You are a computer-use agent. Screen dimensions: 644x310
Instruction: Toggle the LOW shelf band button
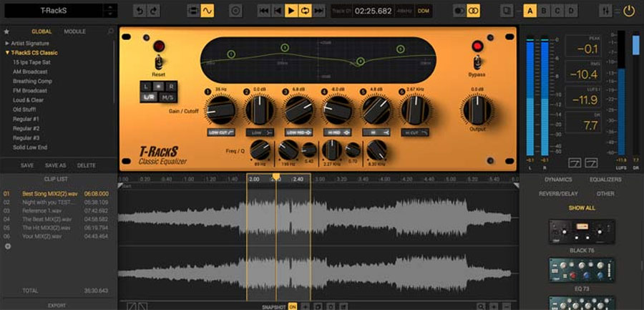coord(260,132)
